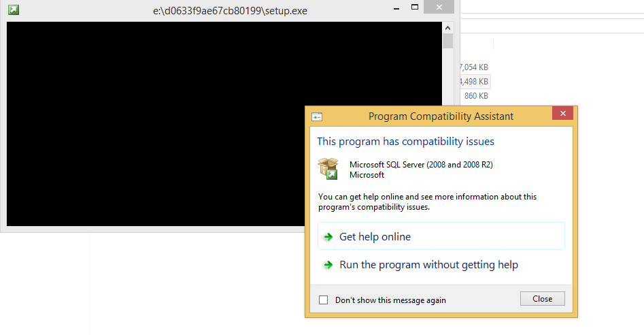The height and width of the screenshot is (335, 644).
Task: Click the SQL Server package icon
Action: click(x=328, y=169)
